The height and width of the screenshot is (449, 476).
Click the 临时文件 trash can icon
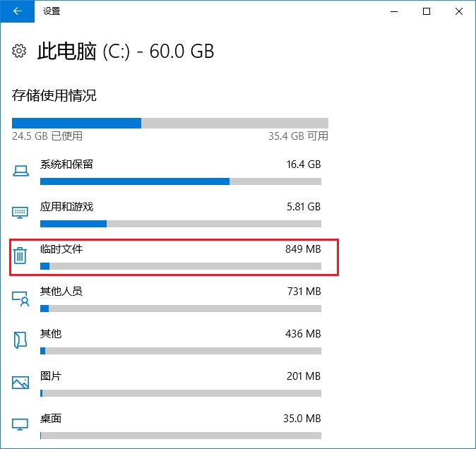[x=20, y=256]
